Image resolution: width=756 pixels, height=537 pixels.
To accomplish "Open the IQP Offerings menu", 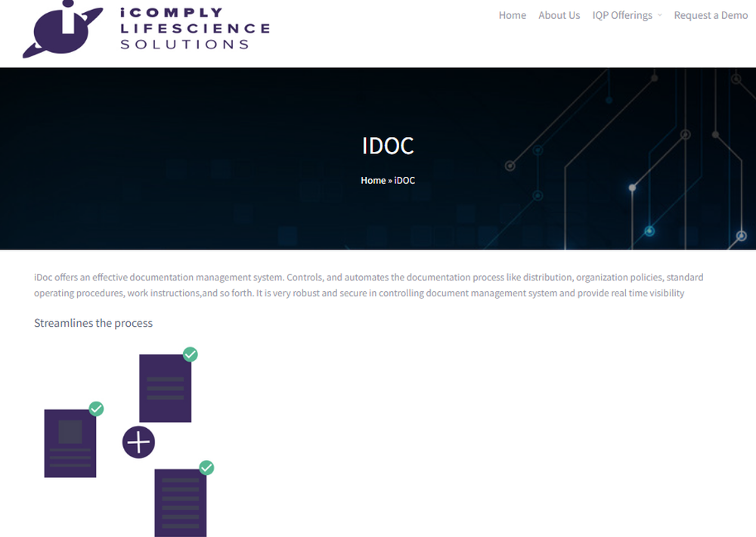I will [622, 15].
